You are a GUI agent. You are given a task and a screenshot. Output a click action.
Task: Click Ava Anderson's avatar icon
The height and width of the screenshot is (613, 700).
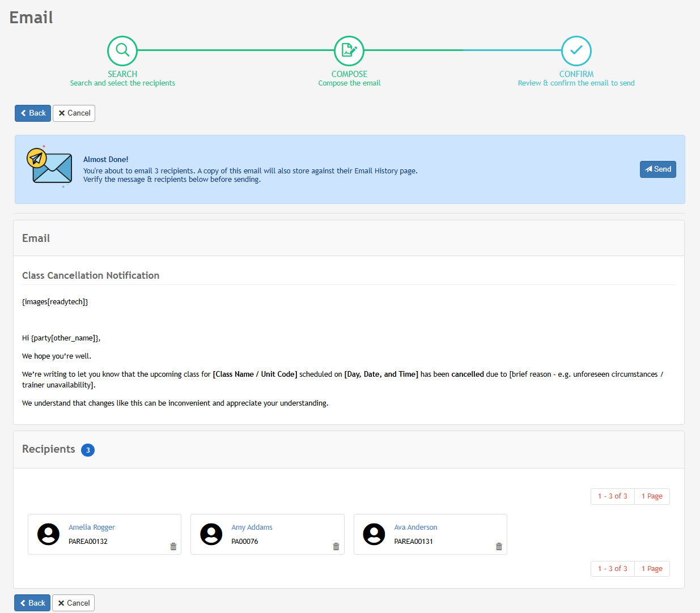click(x=374, y=534)
